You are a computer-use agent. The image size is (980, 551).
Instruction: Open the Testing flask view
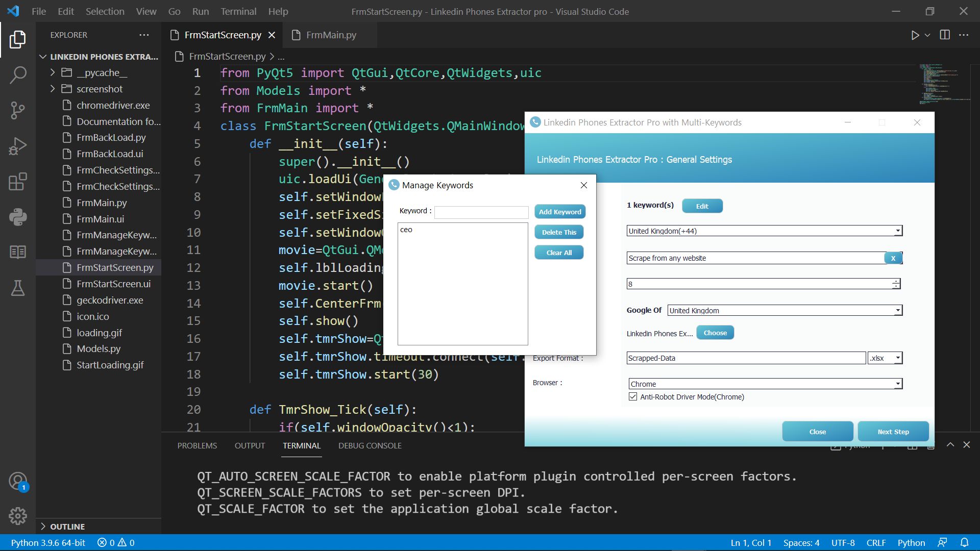[x=18, y=288]
